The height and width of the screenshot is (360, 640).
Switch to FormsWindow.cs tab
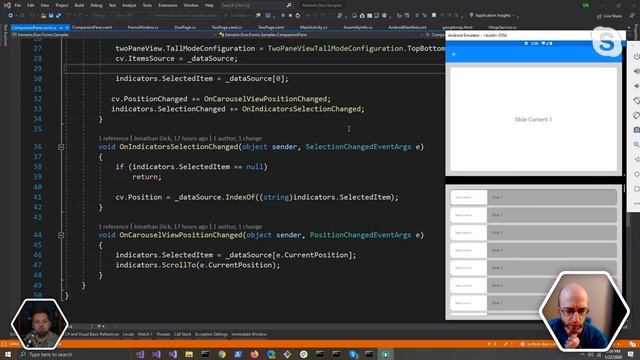point(143,27)
